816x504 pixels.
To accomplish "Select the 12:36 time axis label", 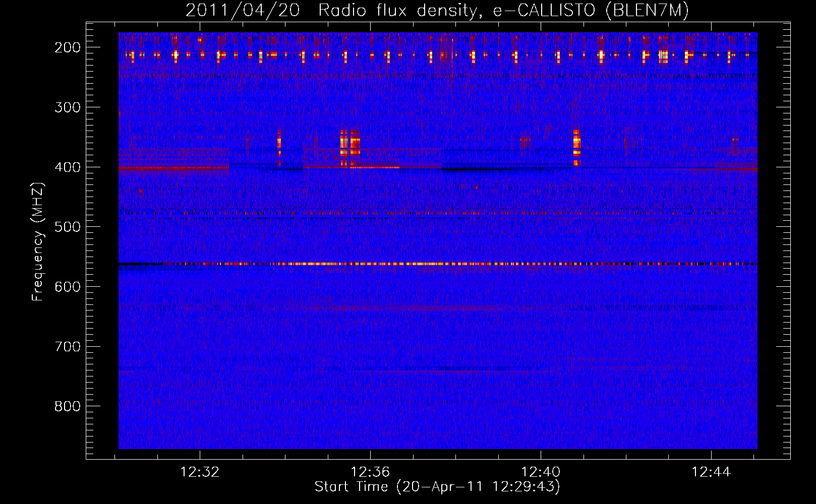I will (x=370, y=472).
